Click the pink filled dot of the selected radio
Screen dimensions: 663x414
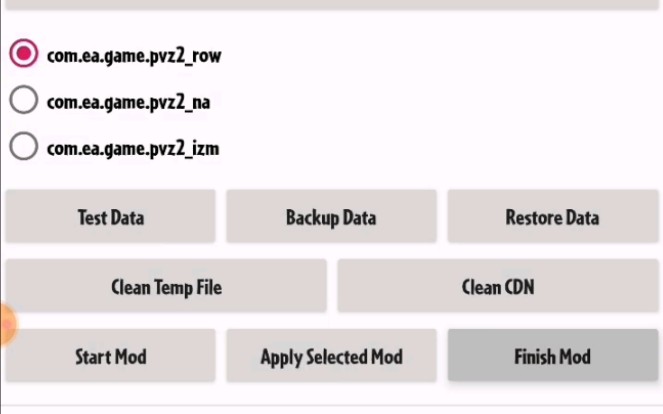[24, 53]
